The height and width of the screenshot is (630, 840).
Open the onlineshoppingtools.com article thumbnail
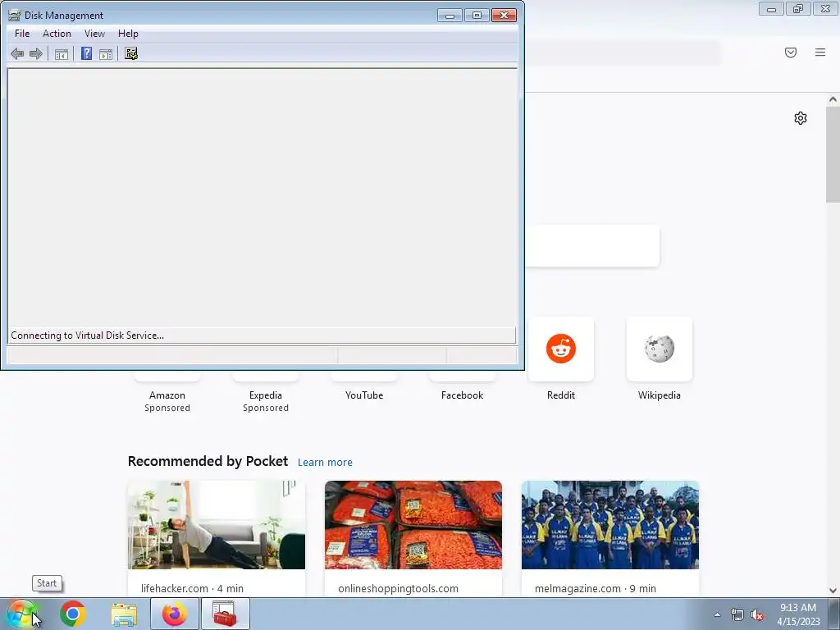click(413, 525)
